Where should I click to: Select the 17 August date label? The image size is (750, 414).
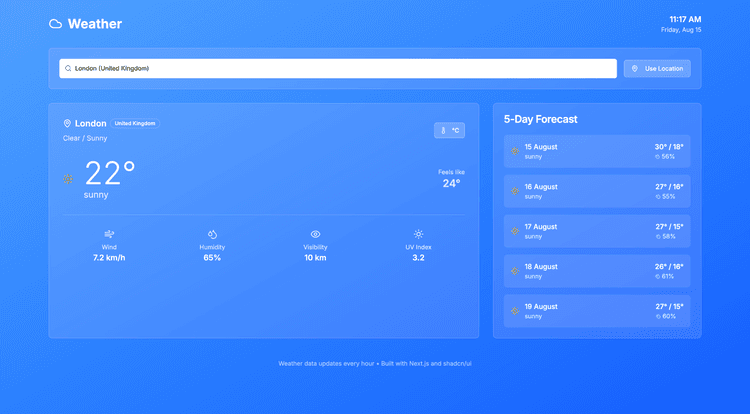pyautogui.click(x=541, y=227)
